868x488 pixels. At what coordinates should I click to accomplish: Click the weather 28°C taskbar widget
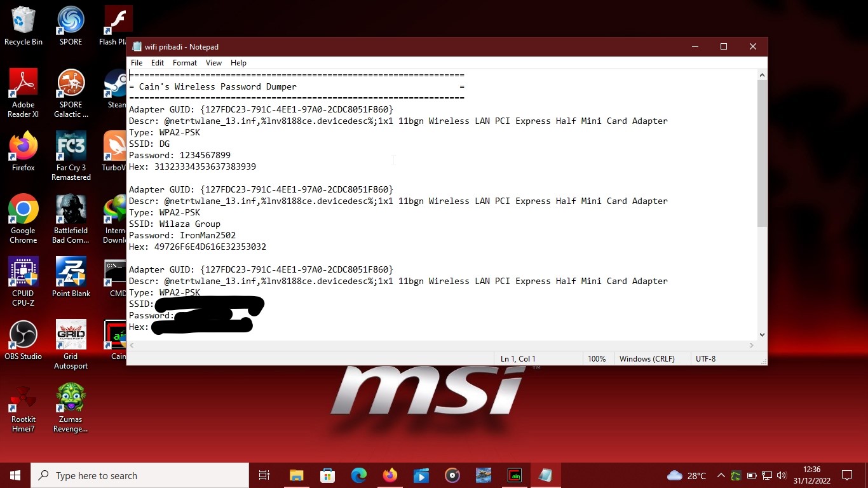pyautogui.click(x=687, y=475)
